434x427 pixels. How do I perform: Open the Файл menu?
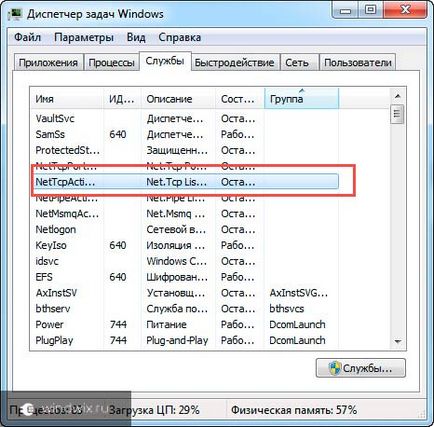(27, 37)
